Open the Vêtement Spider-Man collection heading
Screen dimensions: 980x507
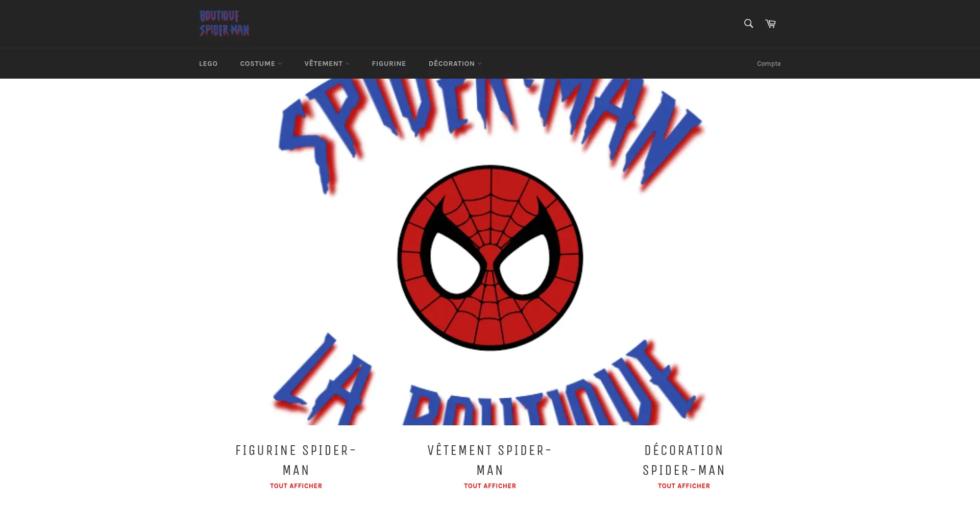click(490, 460)
